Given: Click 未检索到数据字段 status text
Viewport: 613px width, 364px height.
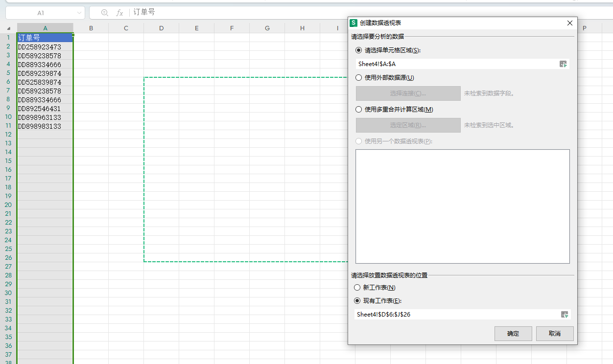Looking at the screenshot, I should coord(489,93).
